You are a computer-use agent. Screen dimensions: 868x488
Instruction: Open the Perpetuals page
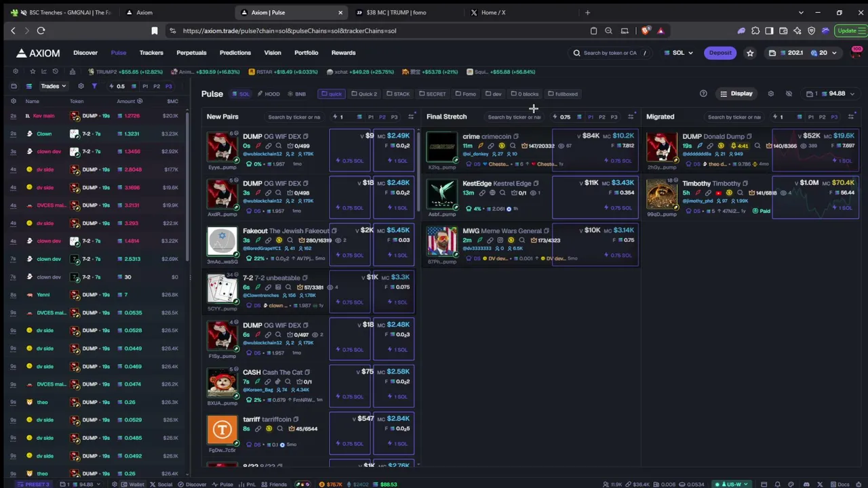[x=191, y=53]
